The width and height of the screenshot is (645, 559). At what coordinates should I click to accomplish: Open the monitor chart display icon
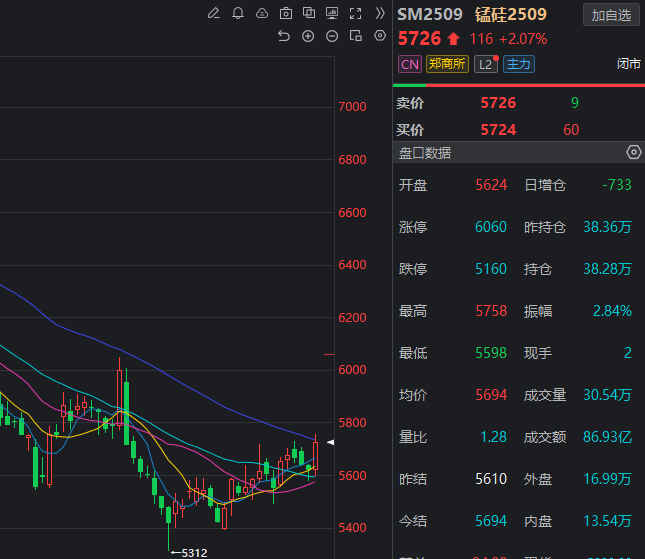click(332, 14)
